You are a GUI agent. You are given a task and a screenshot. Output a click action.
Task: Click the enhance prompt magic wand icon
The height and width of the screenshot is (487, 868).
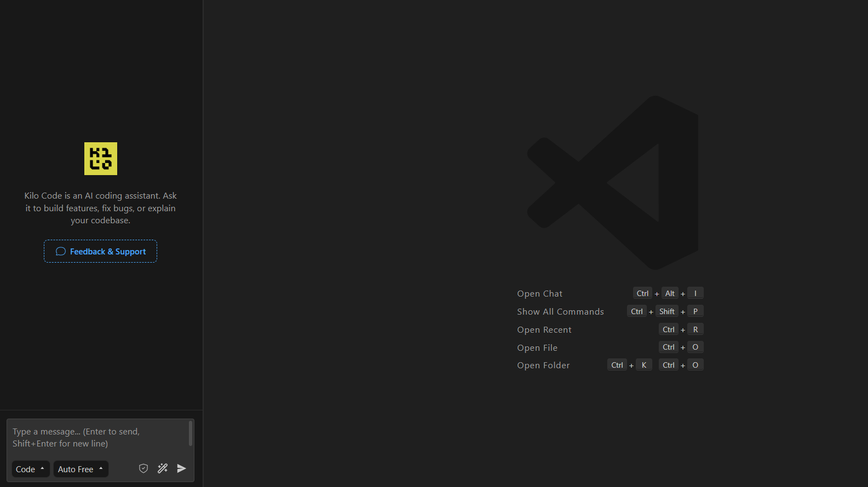[163, 468]
